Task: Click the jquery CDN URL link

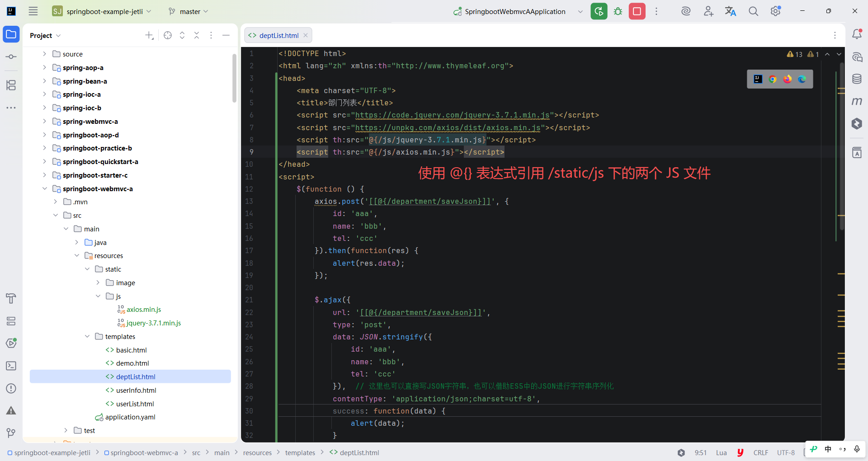Action: [452, 115]
